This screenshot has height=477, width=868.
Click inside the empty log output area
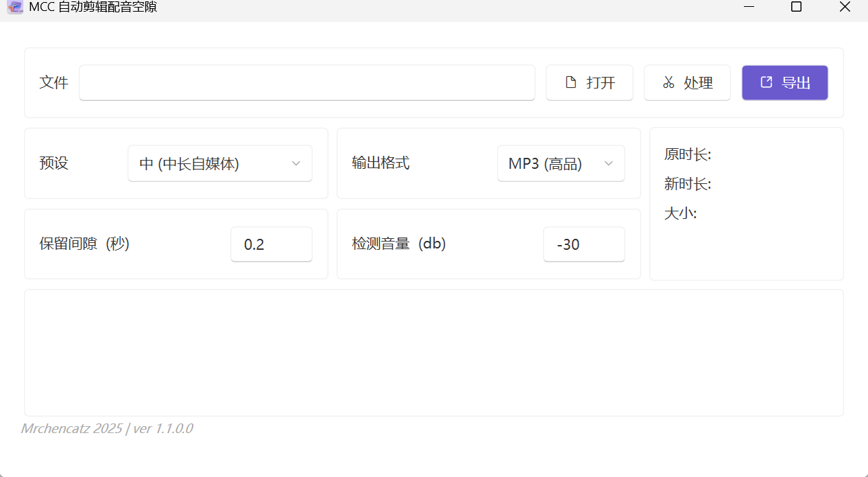coord(433,352)
